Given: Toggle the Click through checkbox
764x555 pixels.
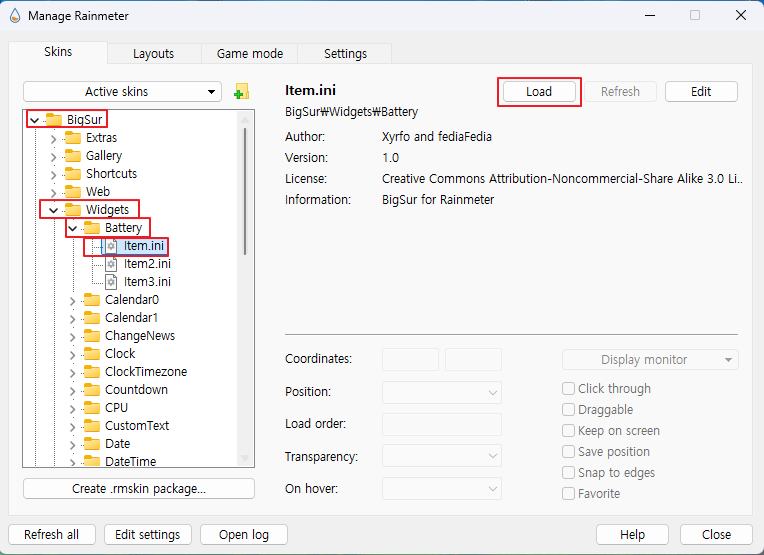Looking at the screenshot, I should (x=568, y=388).
